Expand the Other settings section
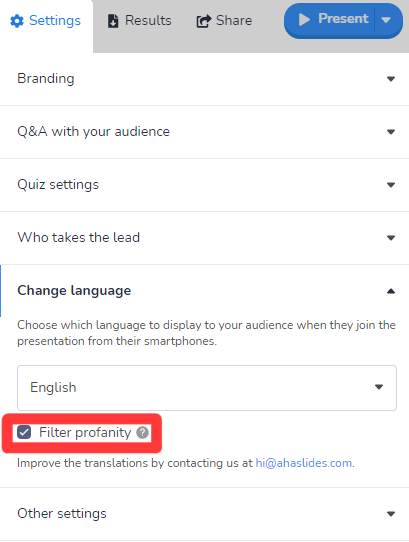This screenshot has height=542, width=409. click(204, 514)
